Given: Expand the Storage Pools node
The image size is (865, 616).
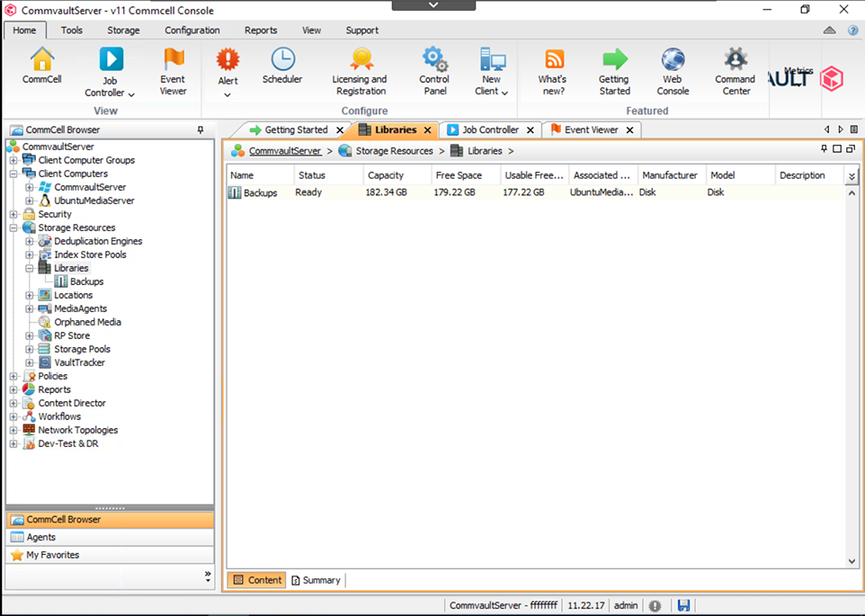Looking at the screenshot, I should (x=30, y=349).
